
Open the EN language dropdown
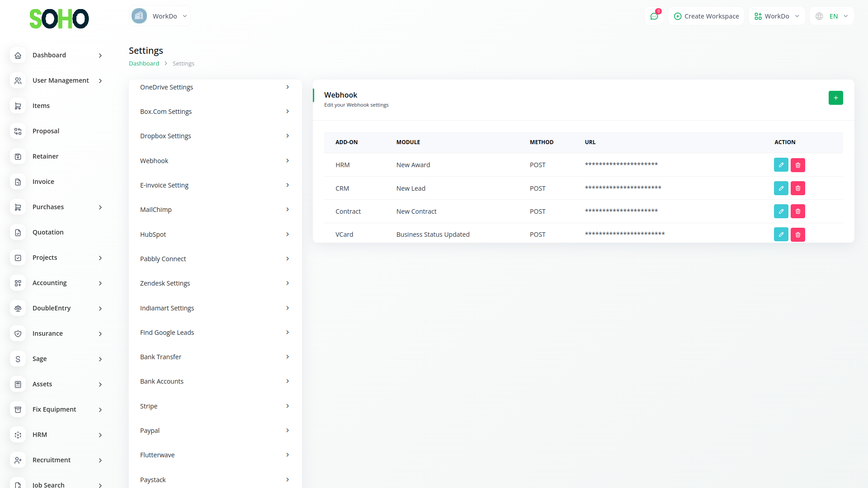click(831, 16)
